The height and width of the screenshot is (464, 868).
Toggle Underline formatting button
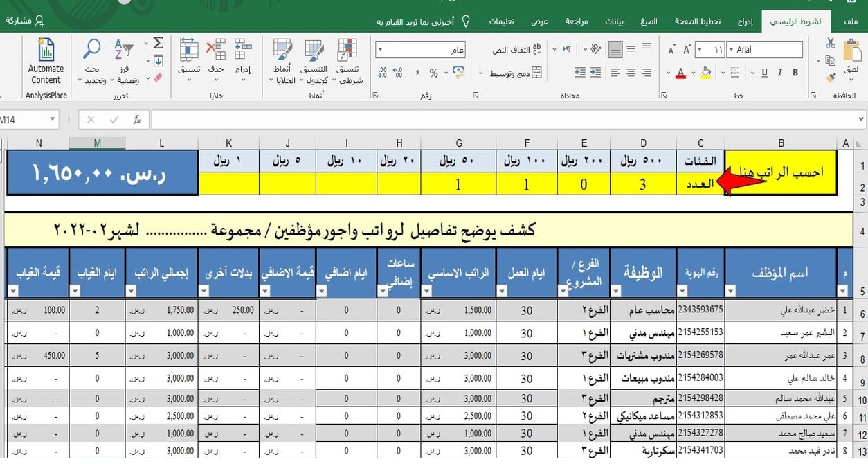(765, 73)
